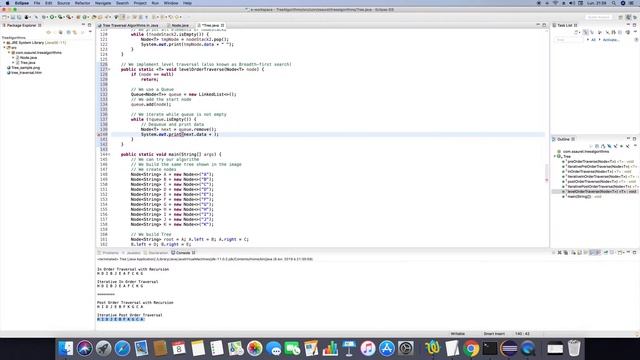Launch Google Chrome from the Dock
The width and height of the screenshot is (640, 360).
[471, 348]
